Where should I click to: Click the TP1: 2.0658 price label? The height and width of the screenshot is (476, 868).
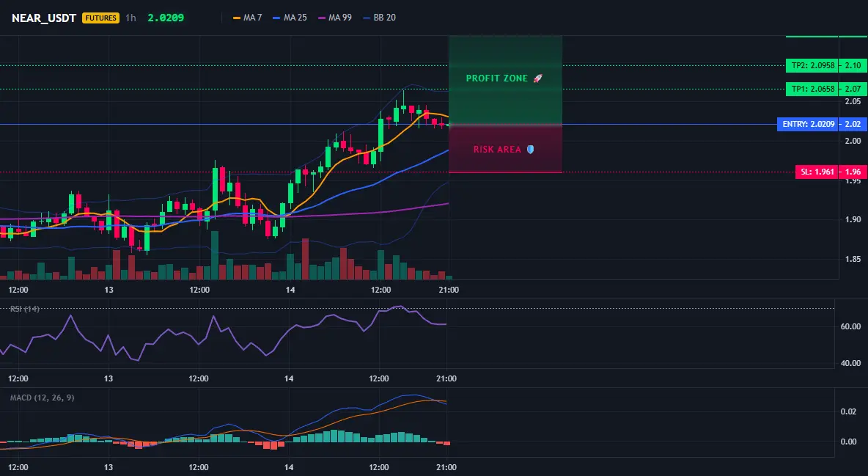pos(812,89)
